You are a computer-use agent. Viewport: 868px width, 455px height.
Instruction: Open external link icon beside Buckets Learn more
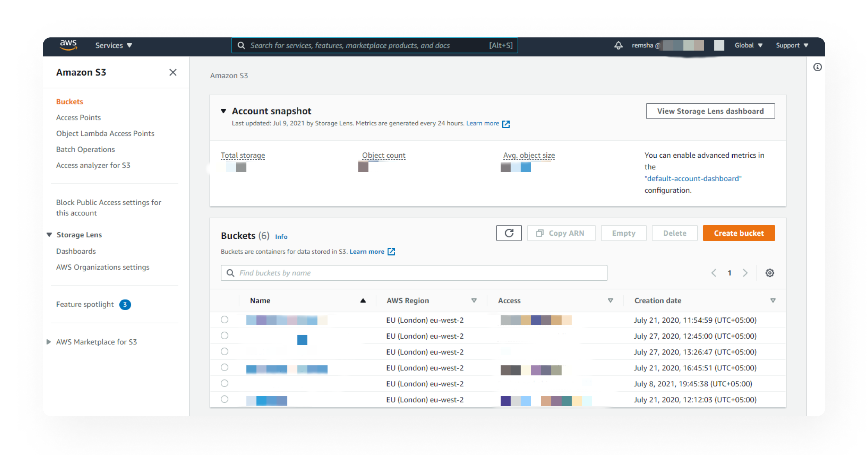point(391,252)
